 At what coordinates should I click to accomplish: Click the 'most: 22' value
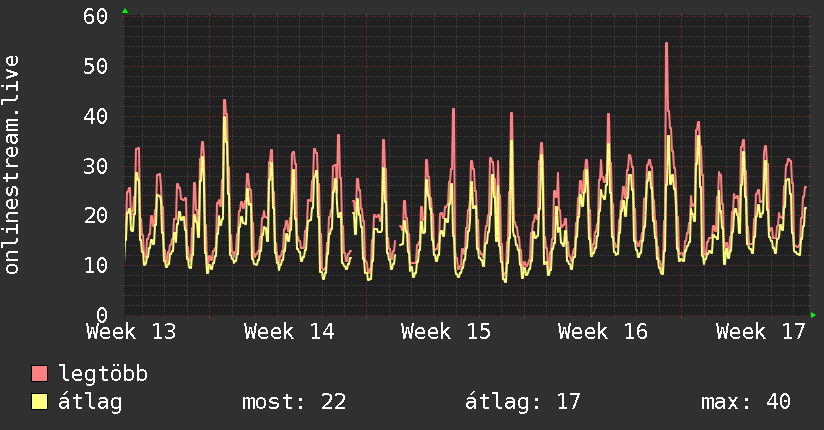point(294,402)
